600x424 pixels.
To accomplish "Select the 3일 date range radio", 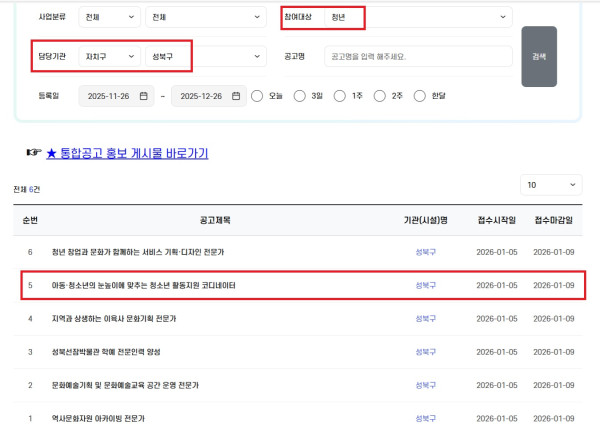I will (x=299, y=96).
